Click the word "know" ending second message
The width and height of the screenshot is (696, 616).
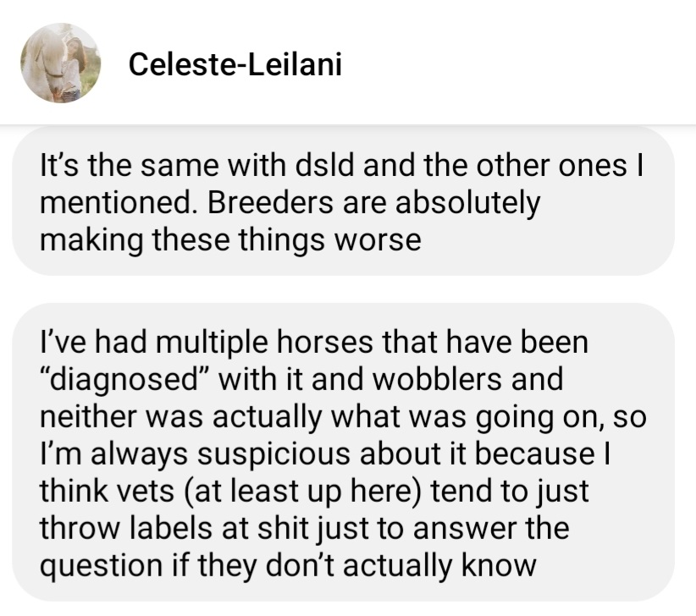click(499, 566)
